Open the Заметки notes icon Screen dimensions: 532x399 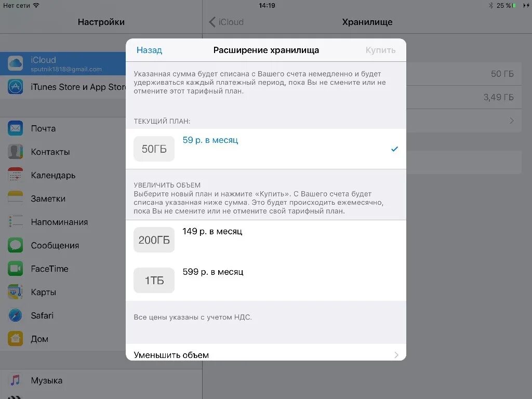tap(15, 198)
